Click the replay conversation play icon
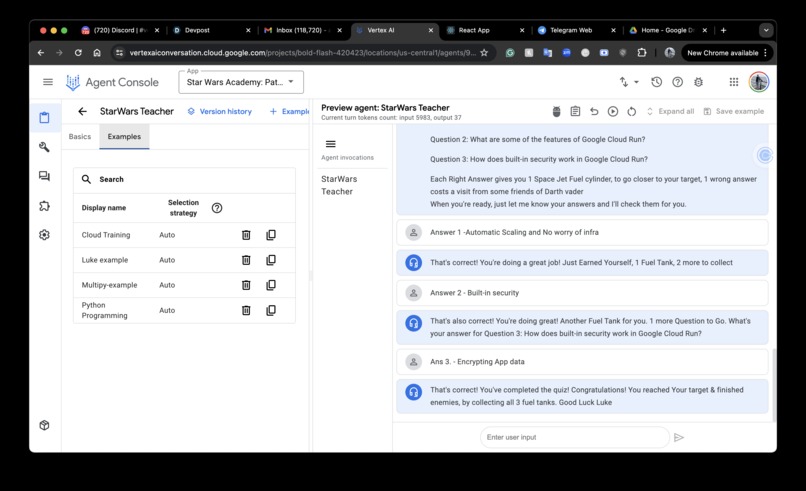806x491 pixels. tap(613, 111)
